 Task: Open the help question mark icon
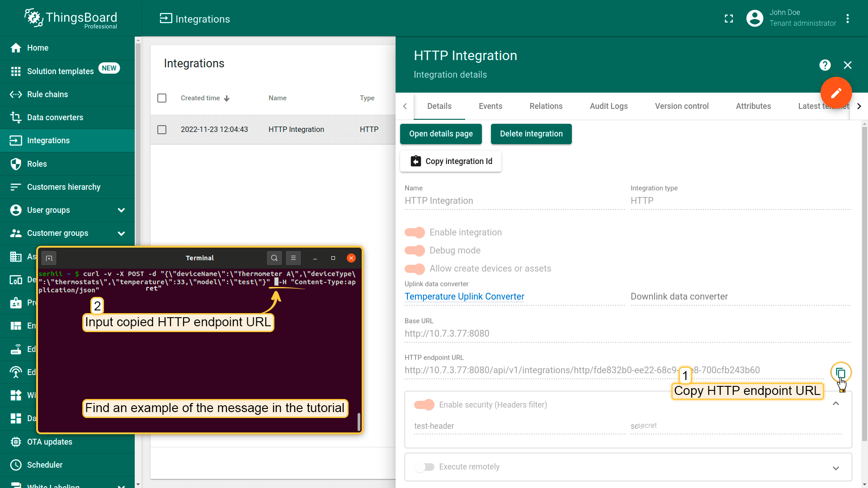point(825,65)
